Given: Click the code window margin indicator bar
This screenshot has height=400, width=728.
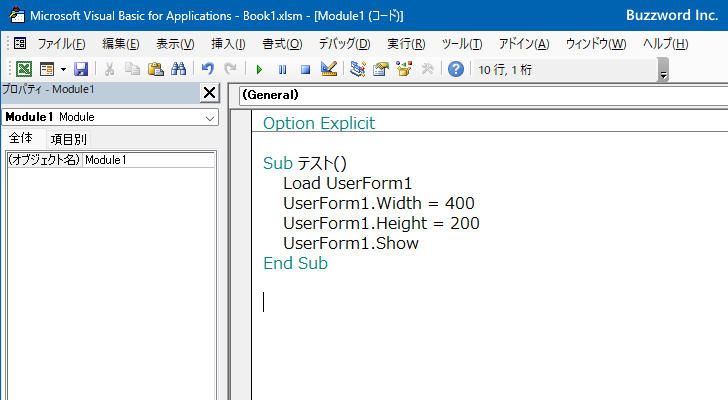Looking at the screenshot, I should (x=241, y=255).
